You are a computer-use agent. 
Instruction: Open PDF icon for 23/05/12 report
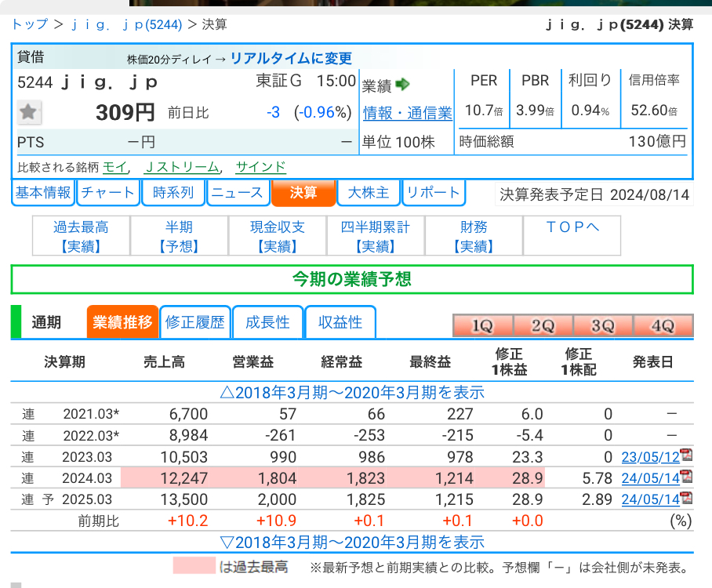pyautogui.click(x=687, y=455)
